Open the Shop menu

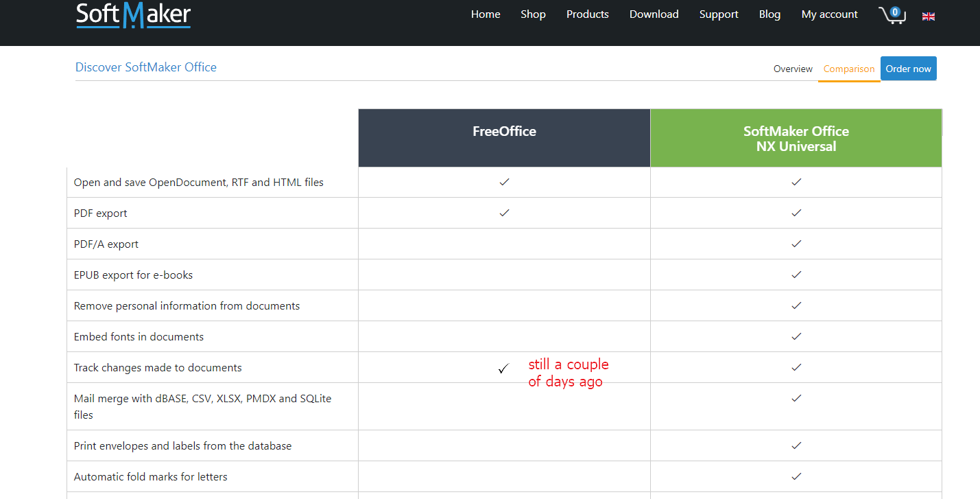click(x=533, y=14)
